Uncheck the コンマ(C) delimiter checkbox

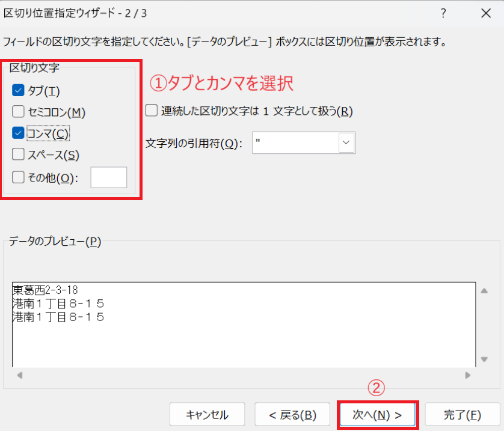(x=18, y=133)
